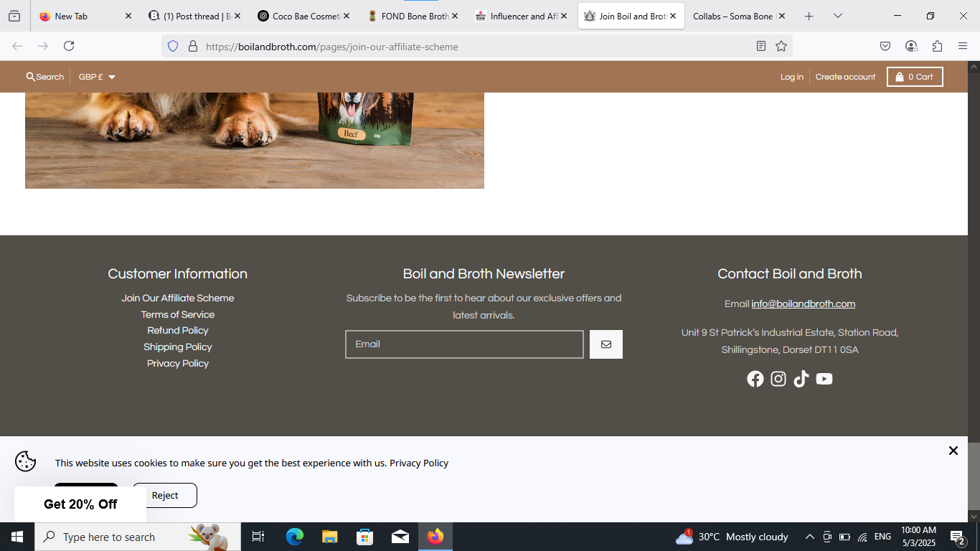Click the site Search magnifier
The width and height of the screenshot is (980, 551).
point(31,77)
